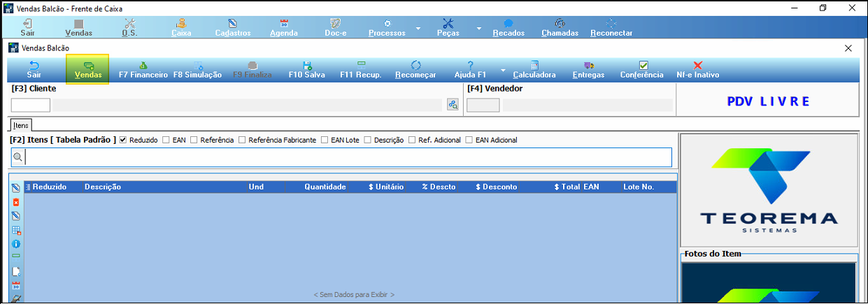Check the Descrição search checkbox
The width and height of the screenshot is (868, 304).
point(367,140)
